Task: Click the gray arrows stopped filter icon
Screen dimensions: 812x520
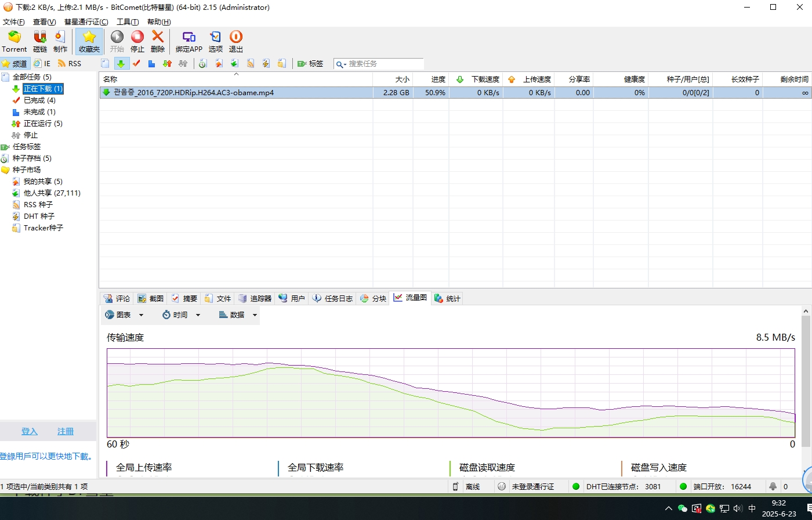Action: point(183,63)
